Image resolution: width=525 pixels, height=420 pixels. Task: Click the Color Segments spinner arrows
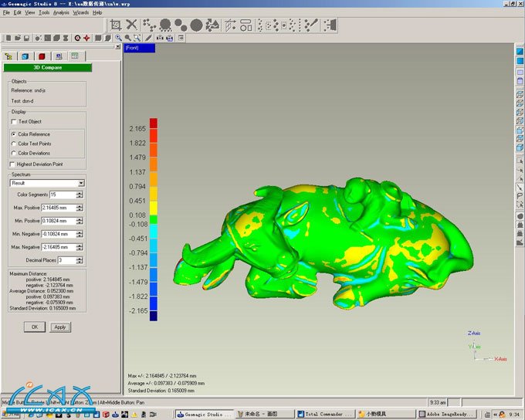click(x=80, y=195)
